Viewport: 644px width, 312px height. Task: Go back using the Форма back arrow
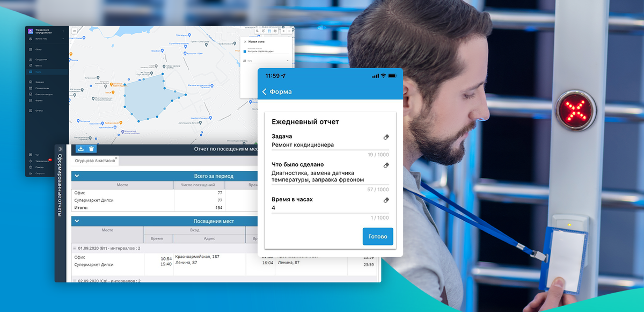pos(265,92)
